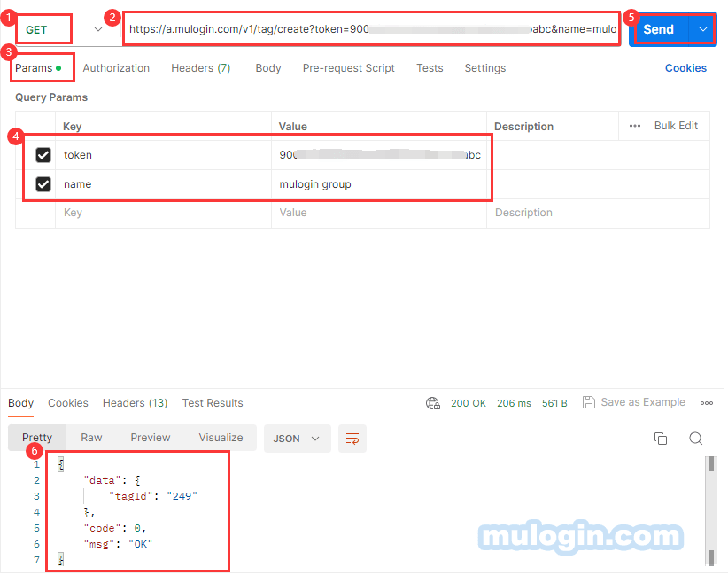Open the Test Results tab
Screen dimensions: 728x575
pos(213,403)
